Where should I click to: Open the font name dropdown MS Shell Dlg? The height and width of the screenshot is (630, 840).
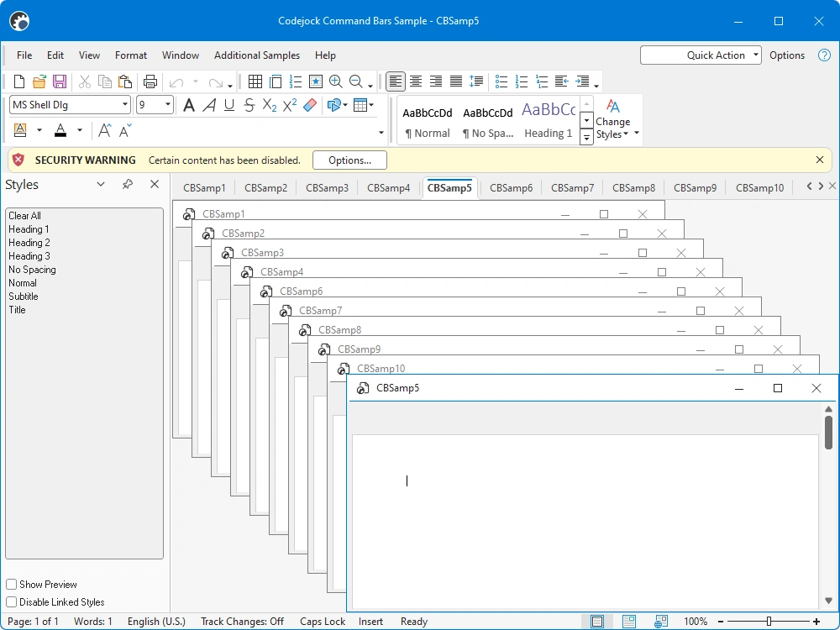click(125, 104)
